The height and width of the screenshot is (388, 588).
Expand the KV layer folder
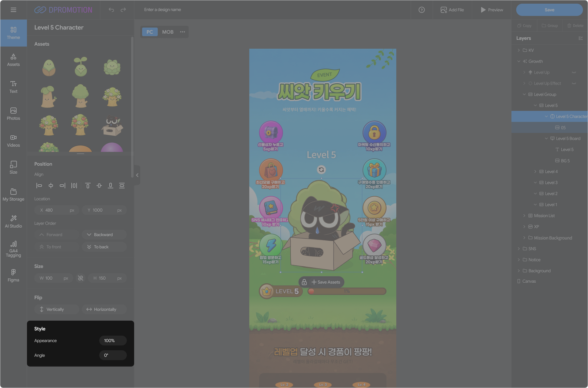click(x=519, y=50)
